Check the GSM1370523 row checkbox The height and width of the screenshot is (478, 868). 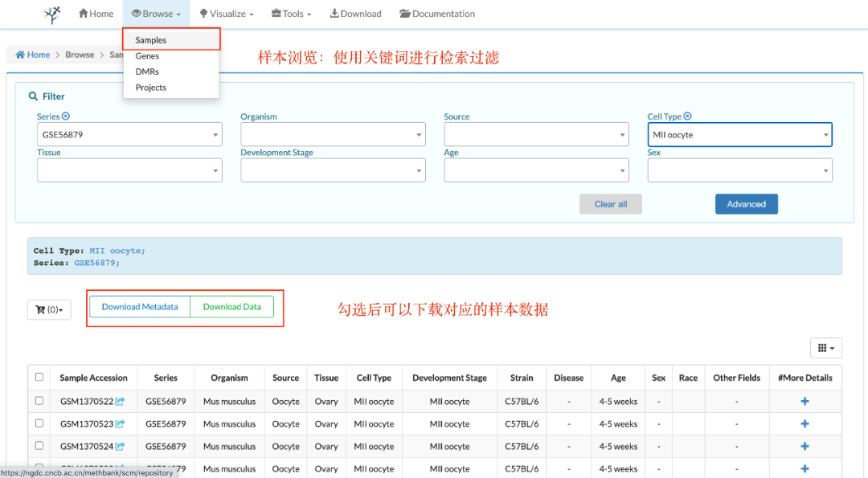(39, 423)
